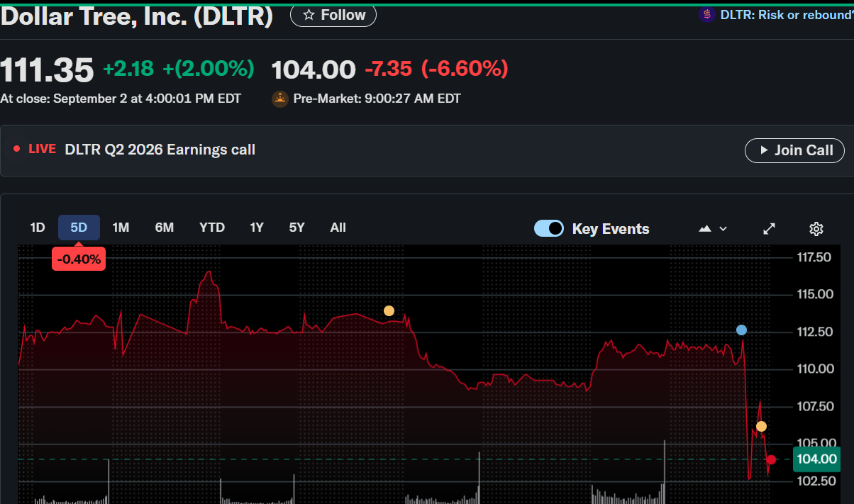Viewport: 854px width, 504px height.
Task: Open the chart type dropdown
Action: (x=714, y=228)
